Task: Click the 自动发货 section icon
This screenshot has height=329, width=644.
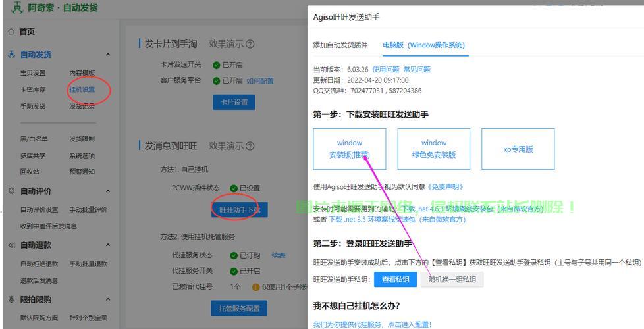Action: (x=11, y=54)
